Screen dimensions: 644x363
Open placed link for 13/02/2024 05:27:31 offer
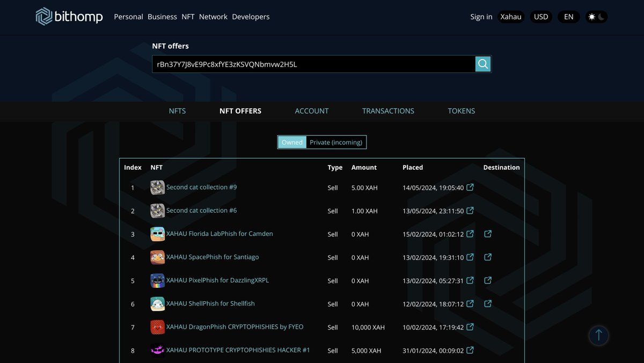coord(470,280)
